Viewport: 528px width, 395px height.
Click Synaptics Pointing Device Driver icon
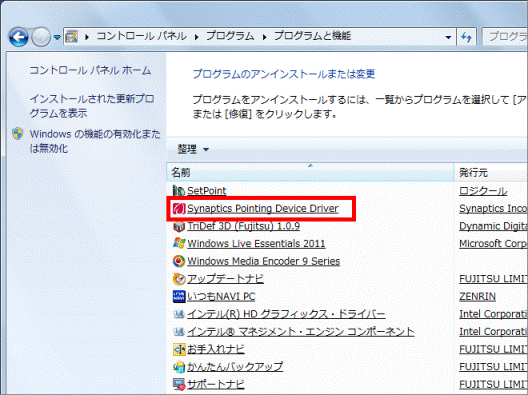click(x=179, y=209)
